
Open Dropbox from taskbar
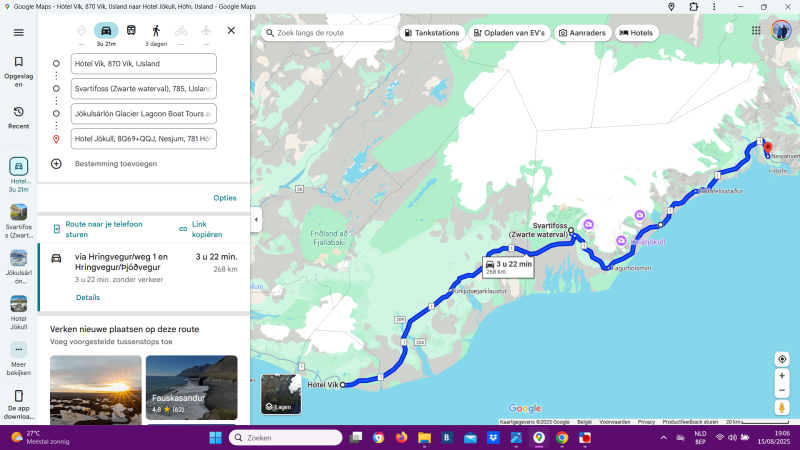pos(493,438)
